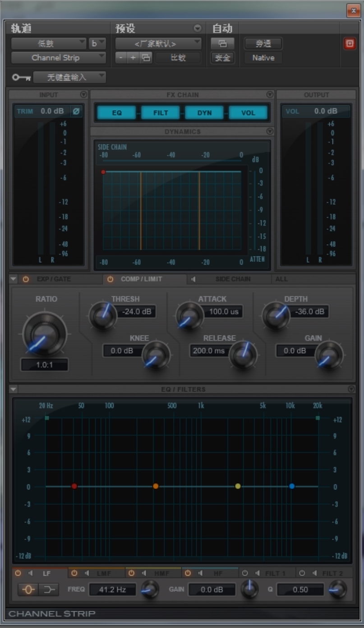
Task: Toggle the EXP / GATE power button
Action: click(26, 279)
